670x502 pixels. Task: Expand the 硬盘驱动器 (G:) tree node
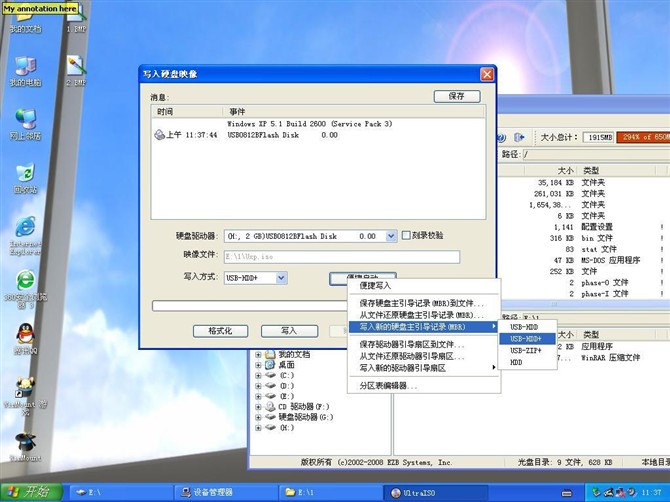click(x=259, y=417)
